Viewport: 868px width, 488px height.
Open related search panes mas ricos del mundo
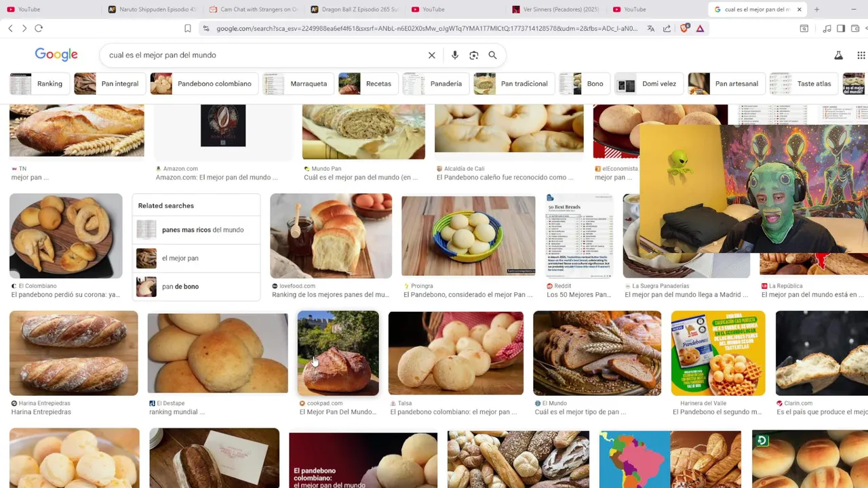196,230
